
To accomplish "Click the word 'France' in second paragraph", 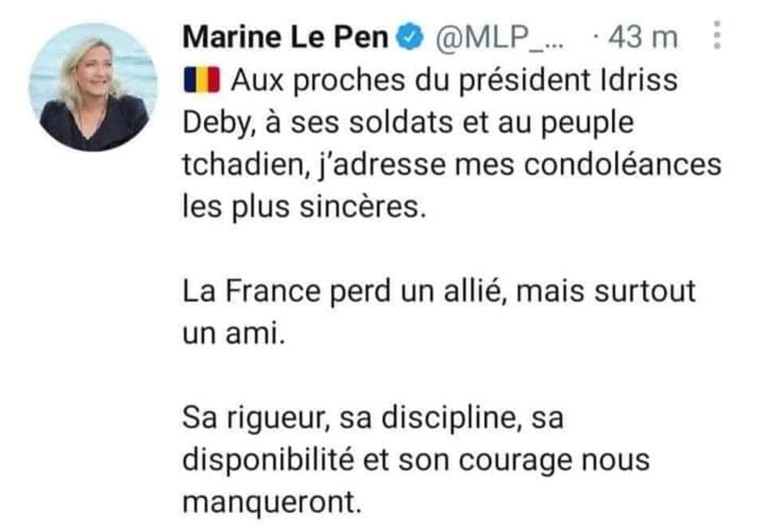I will (x=273, y=292).
